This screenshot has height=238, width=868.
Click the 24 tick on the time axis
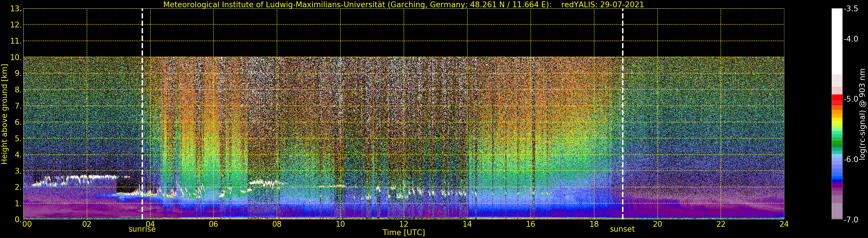pos(784,224)
